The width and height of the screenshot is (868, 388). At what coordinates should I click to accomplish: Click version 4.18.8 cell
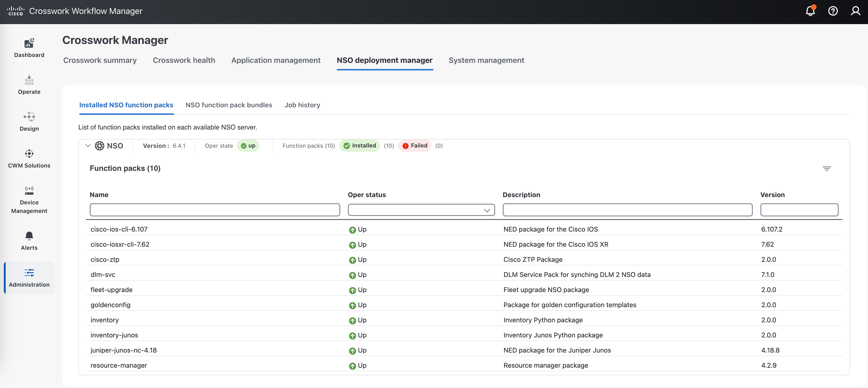pos(770,351)
